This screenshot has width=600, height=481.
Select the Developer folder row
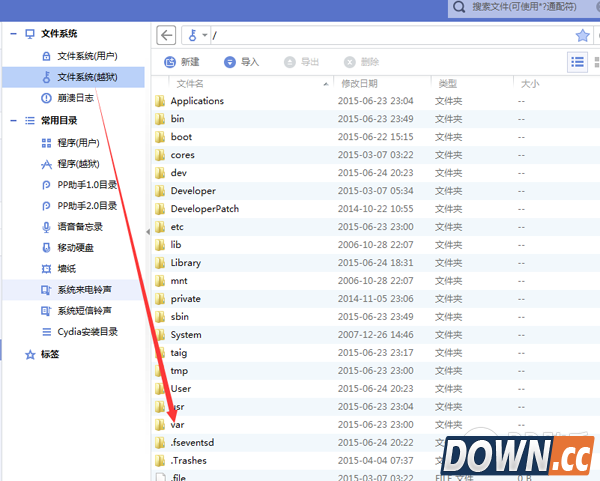pyautogui.click(x=376, y=191)
